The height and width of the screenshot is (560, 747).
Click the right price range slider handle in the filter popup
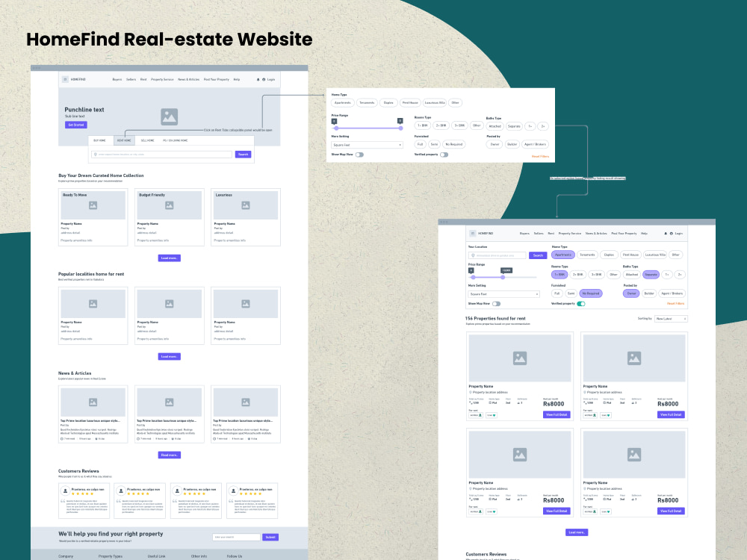(400, 128)
